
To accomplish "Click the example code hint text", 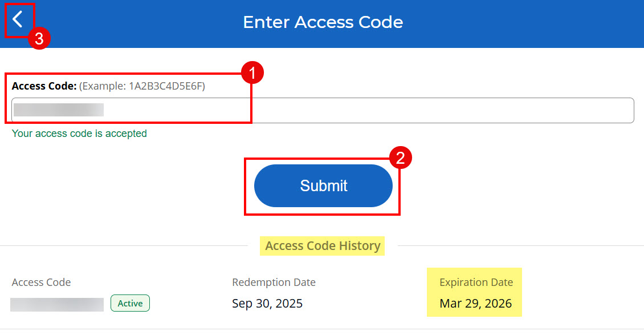I will 142,86.
